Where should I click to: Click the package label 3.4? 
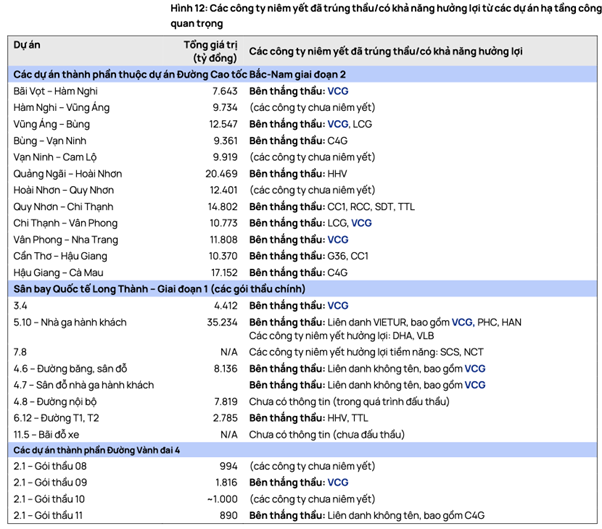[20, 306]
